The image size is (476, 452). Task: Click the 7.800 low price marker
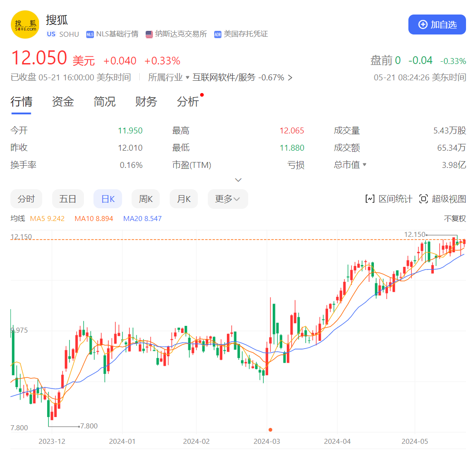[x=89, y=426]
